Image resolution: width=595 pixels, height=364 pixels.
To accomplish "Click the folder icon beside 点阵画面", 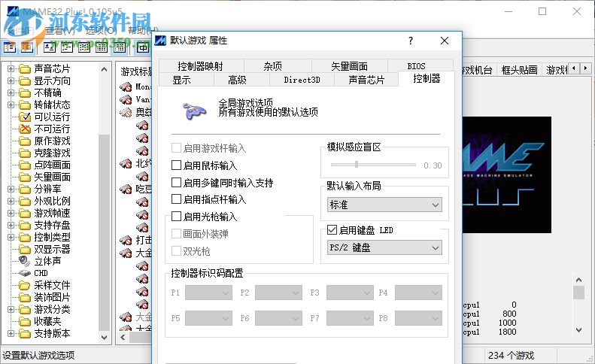I will tap(25, 165).
